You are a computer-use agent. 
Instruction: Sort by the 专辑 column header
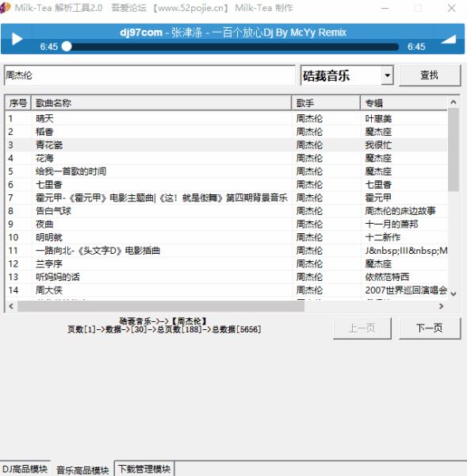404,103
